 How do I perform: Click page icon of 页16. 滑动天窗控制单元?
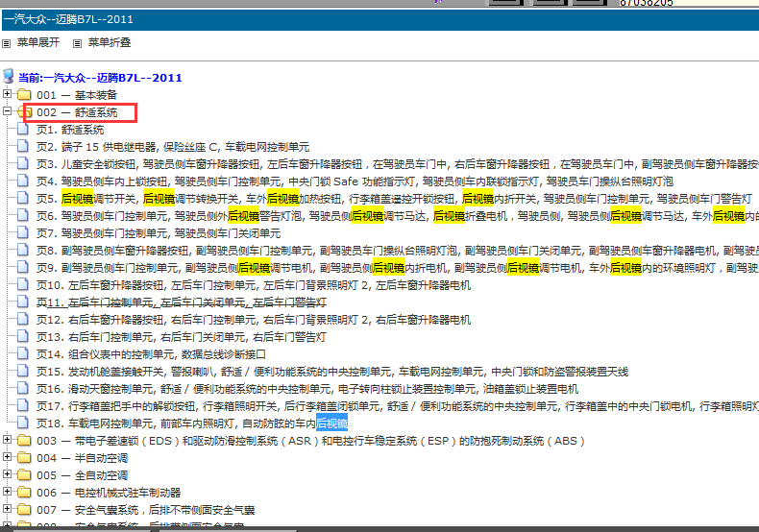point(23,388)
